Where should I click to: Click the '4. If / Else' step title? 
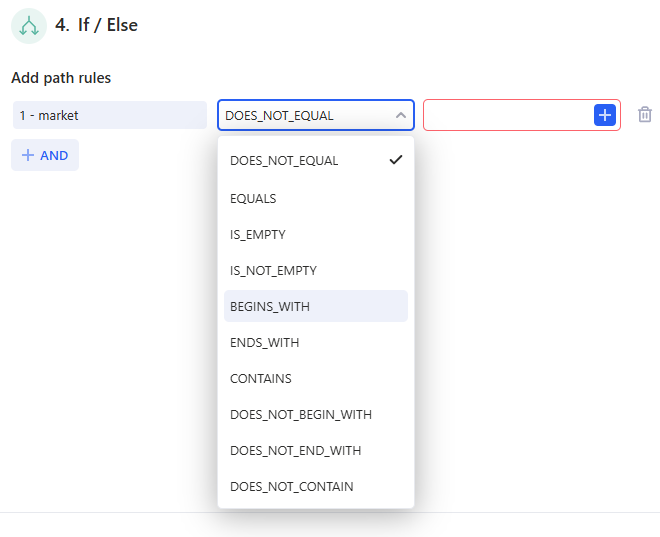coord(96,25)
